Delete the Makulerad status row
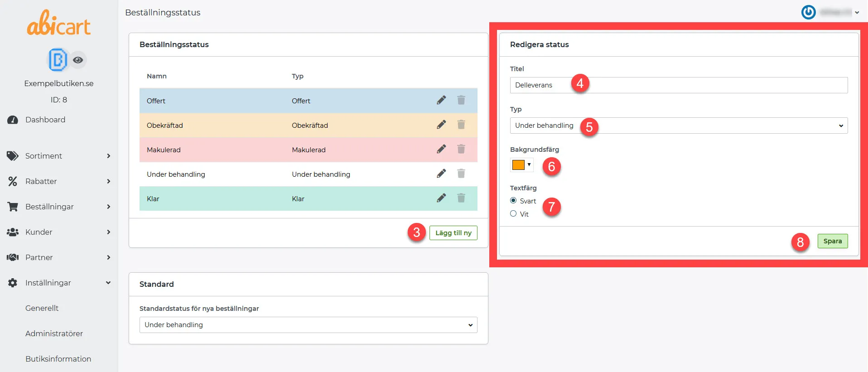 coord(461,149)
